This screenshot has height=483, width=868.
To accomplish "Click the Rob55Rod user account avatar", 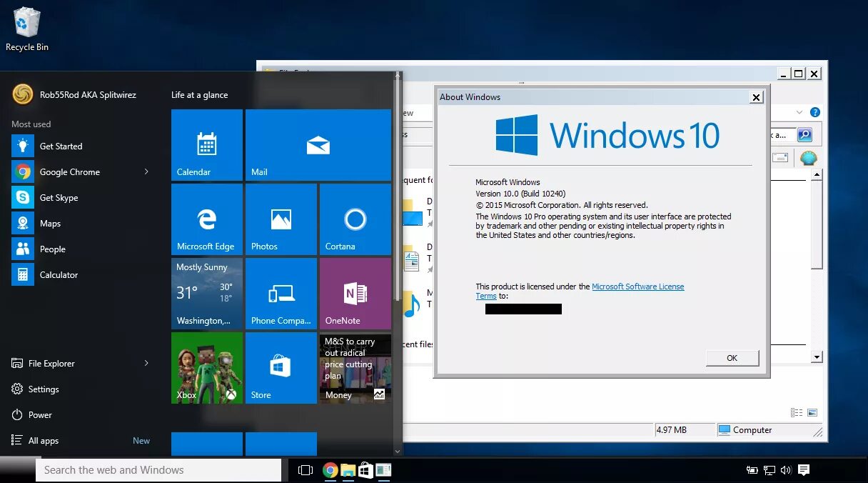I will [23, 94].
